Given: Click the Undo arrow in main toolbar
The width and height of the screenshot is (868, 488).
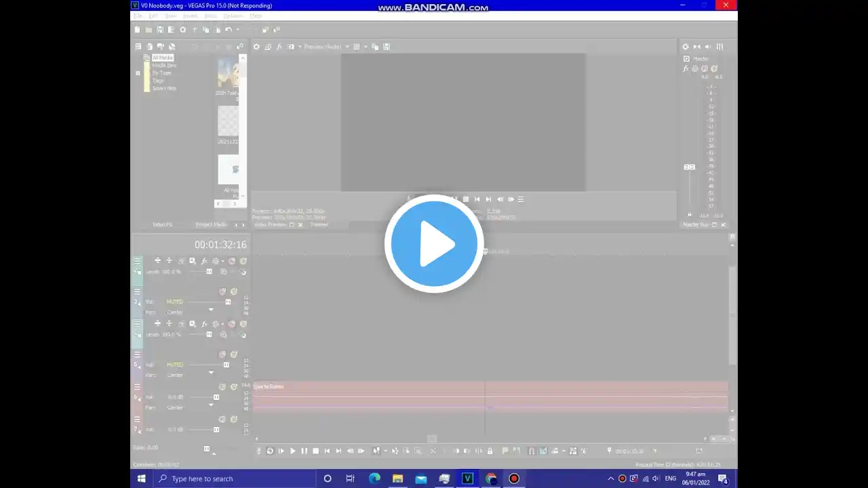Looking at the screenshot, I should point(229,30).
